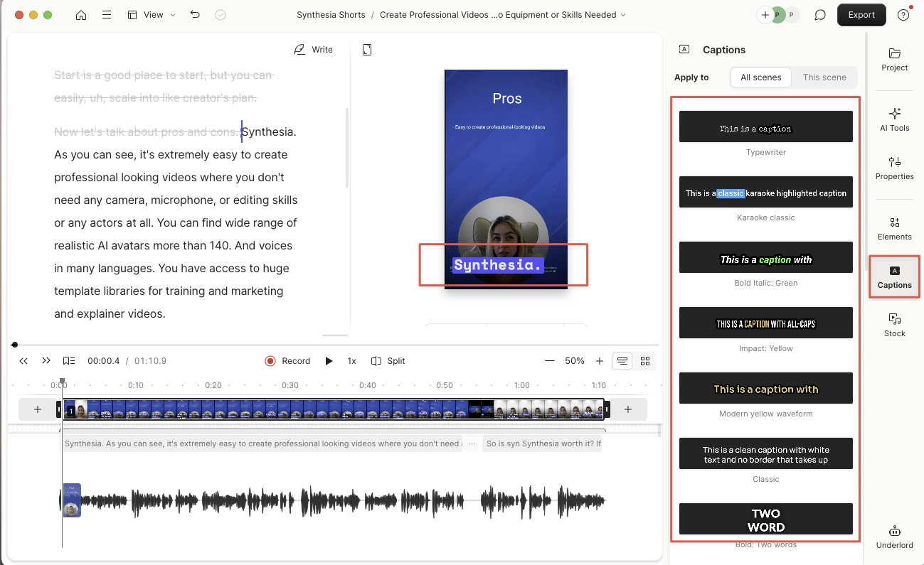Click the Undo arrow
The width and height of the screenshot is (924, 565).
[x=195, y=14]
